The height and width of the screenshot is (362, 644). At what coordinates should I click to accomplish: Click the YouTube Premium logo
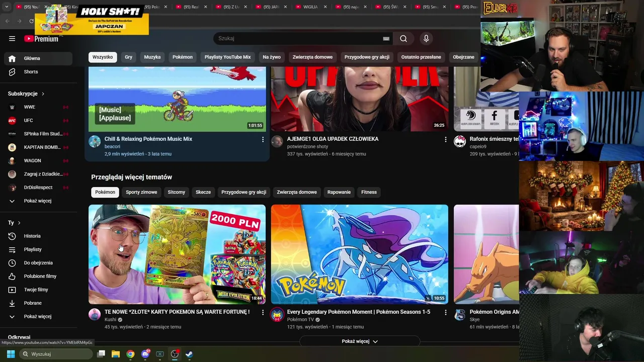(41, 39)
